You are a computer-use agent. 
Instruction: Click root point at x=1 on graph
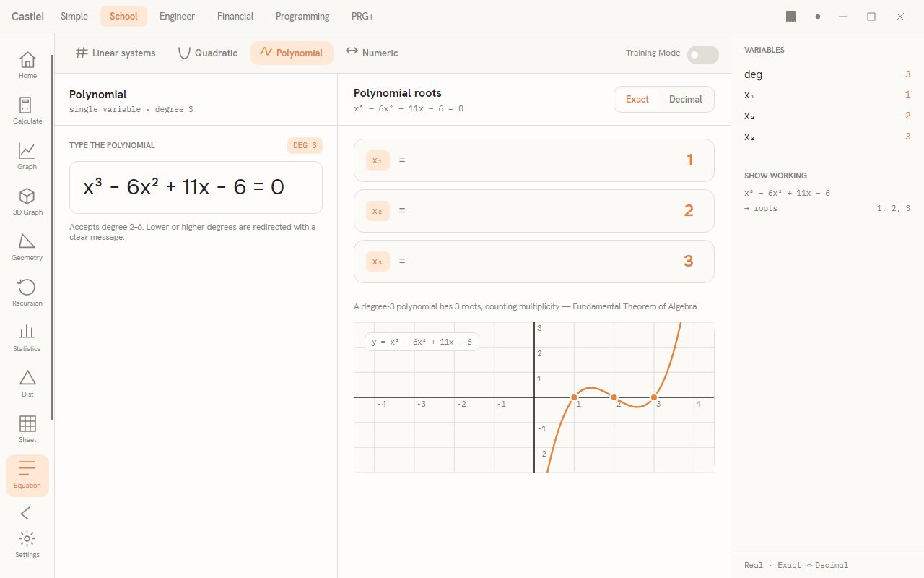(x=575, y=397)
